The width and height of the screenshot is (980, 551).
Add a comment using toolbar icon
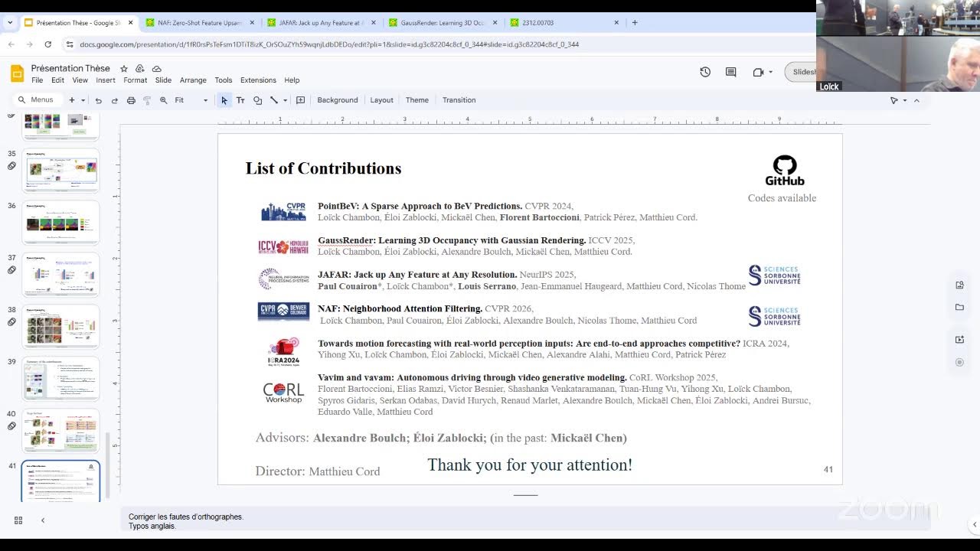301,100
